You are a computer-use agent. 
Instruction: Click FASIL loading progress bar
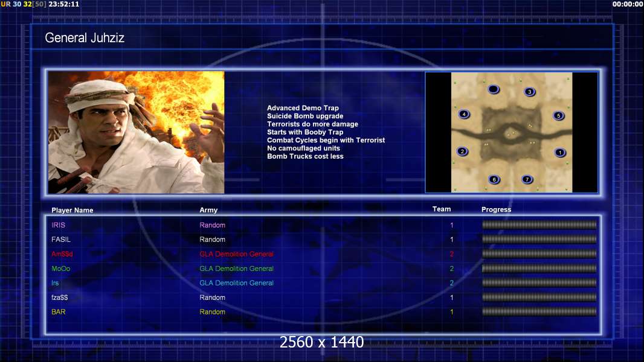point(539,239)
